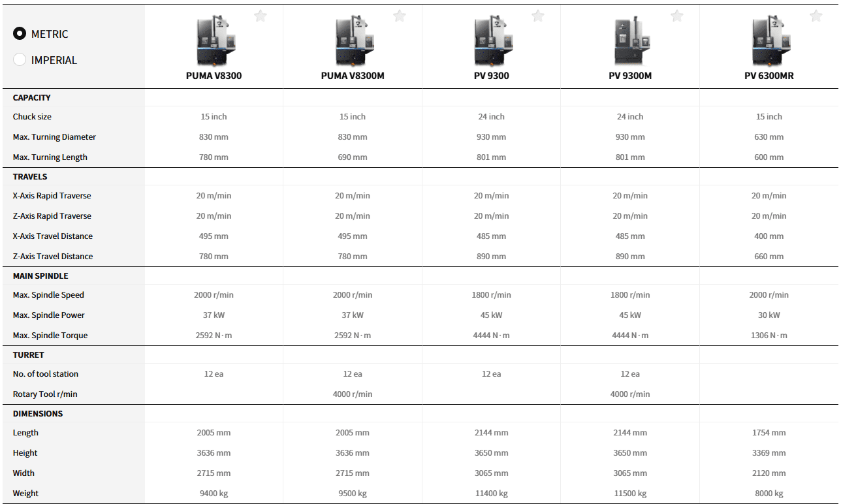Click PV 9300 weight 11400 kg
Screen dimensions: 841x504
(492, 494)
